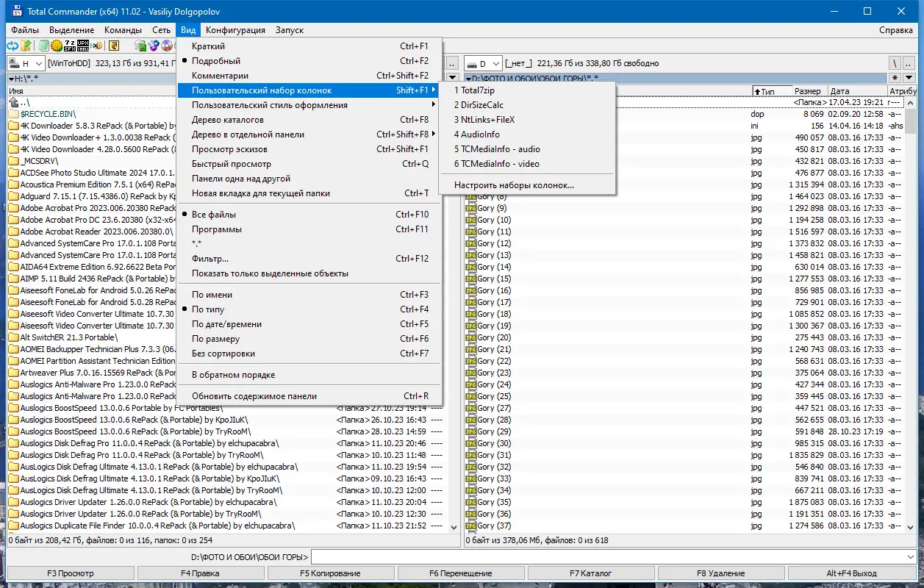The image size is (924, 588).
Task: Click the disc toolbar icon
Action: click(x=167, y=46)
